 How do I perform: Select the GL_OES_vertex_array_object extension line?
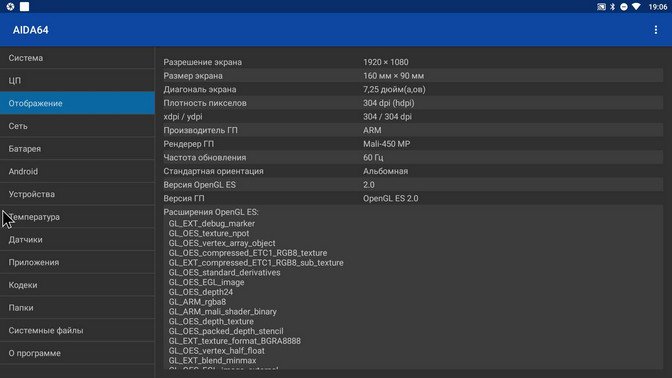pyautogui.click(x=222, y=243)
